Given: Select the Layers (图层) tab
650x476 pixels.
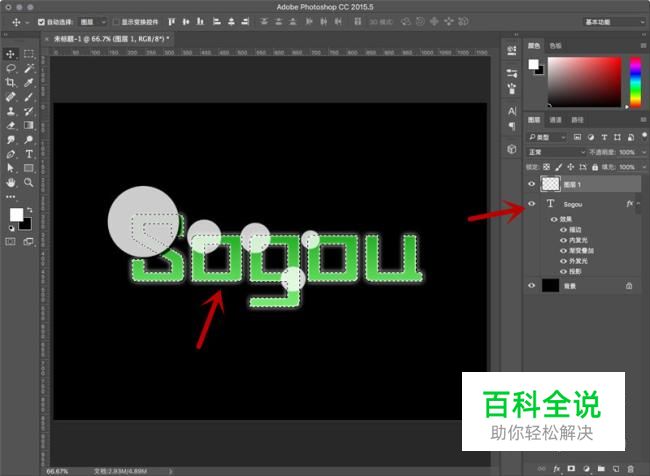Looking at the screenshot, I should click(534, 120).
